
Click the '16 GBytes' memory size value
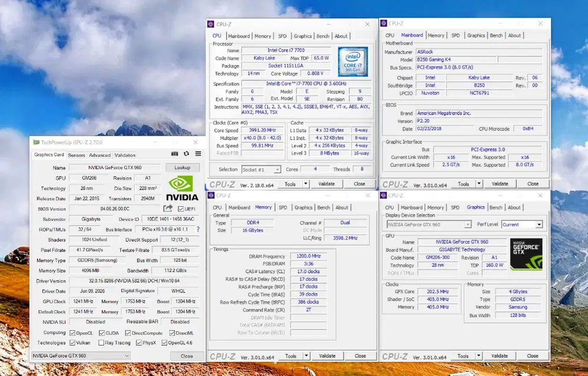point(252,230)
